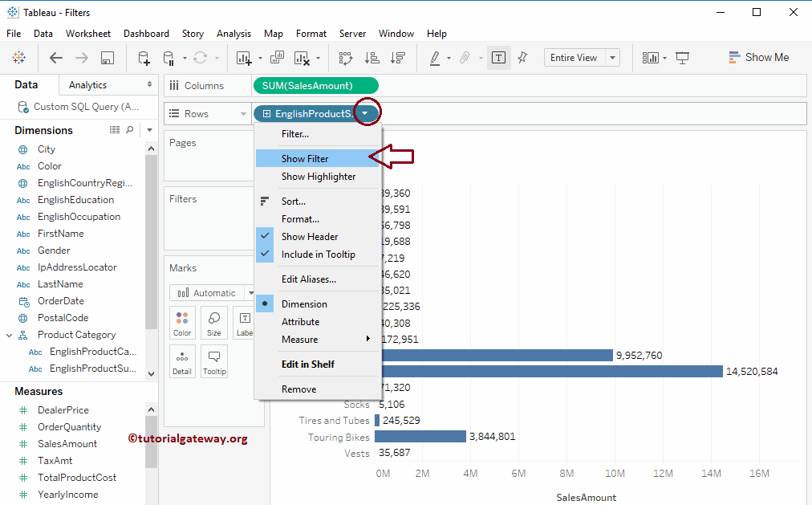Select Show Filter from context menu
The image size is (812, 505).
click(x=317, y=158)
